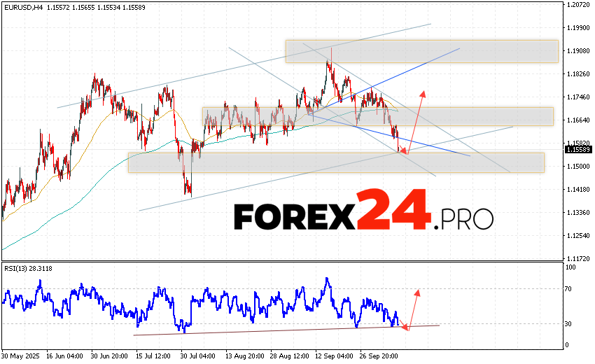Click the RSI(13) indicator label

(27, 268)
